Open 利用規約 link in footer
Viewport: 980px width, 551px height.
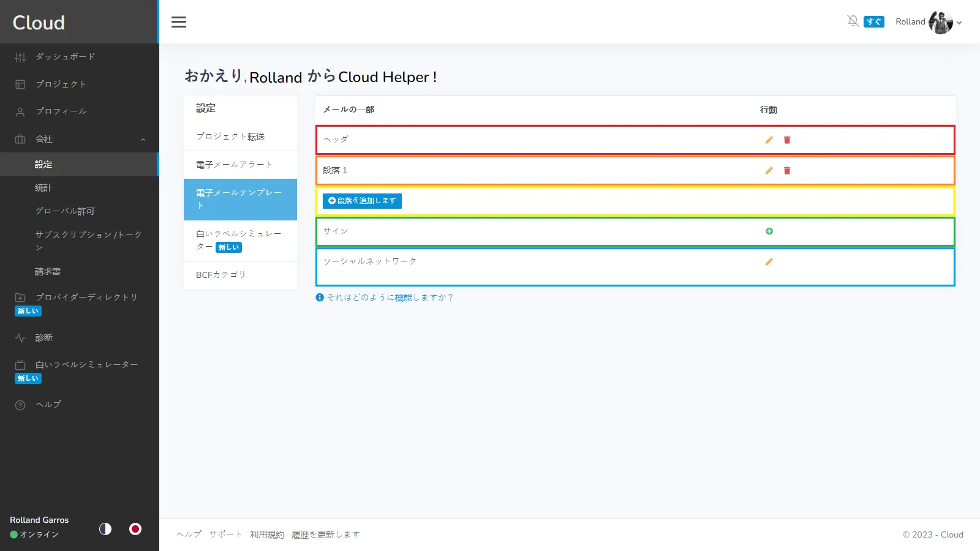[x=267, y=534]
